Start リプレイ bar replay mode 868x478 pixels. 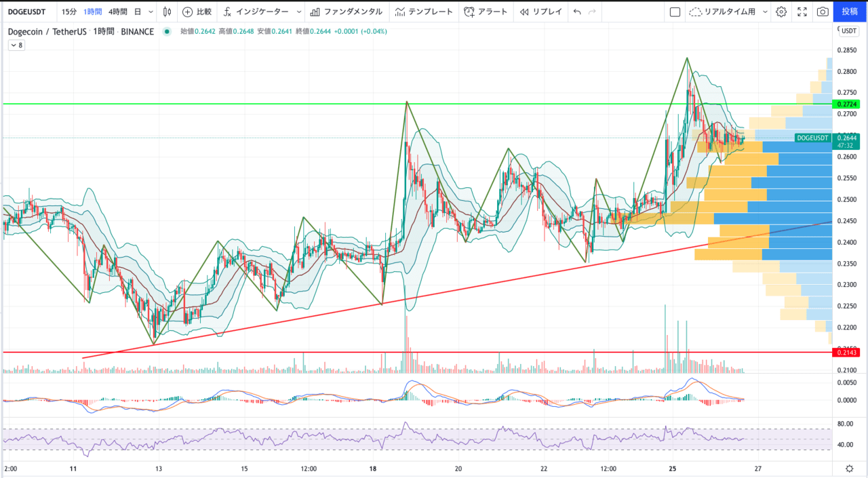540,12
